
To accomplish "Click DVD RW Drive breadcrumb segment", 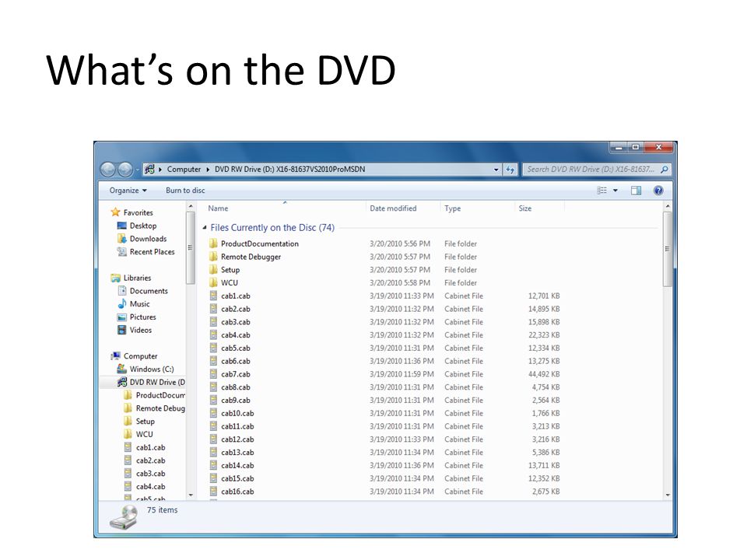I will click(x=289, y=169).
